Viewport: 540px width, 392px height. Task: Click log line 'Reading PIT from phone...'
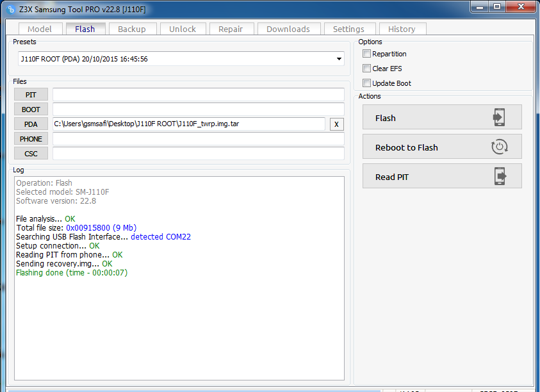[62, 255]
